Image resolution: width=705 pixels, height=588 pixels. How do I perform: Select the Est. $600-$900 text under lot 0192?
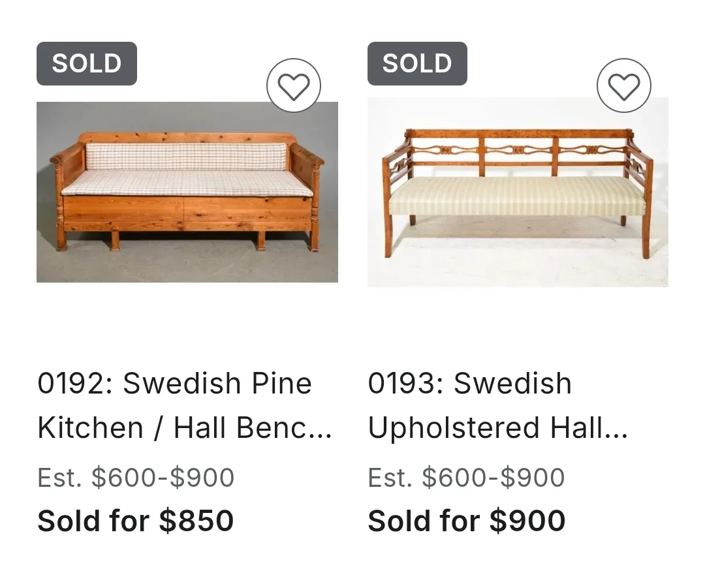pos(136,478)
